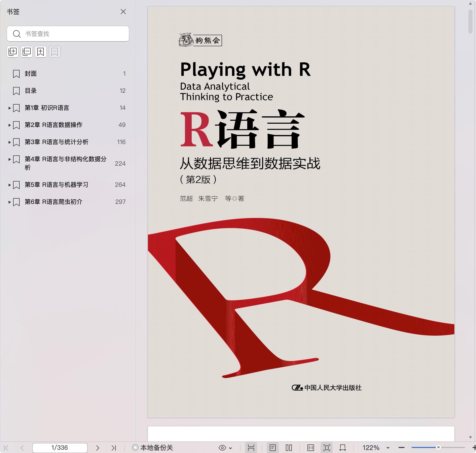Click the zoom out minus button
The height and width of the screenshot is (453, 476).
[x=402, y=448]
